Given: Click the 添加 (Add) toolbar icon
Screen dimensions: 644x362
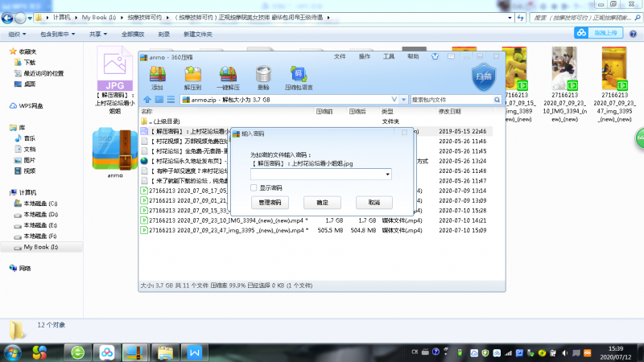Looking at the screenshot, I should pos(157,76).
